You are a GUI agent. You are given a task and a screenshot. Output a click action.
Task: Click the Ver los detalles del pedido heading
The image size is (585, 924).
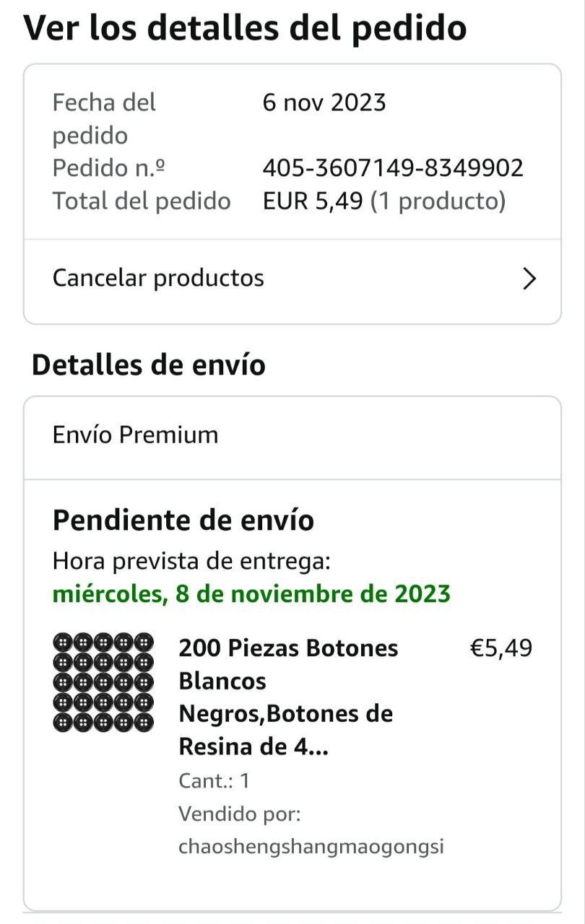246,27
